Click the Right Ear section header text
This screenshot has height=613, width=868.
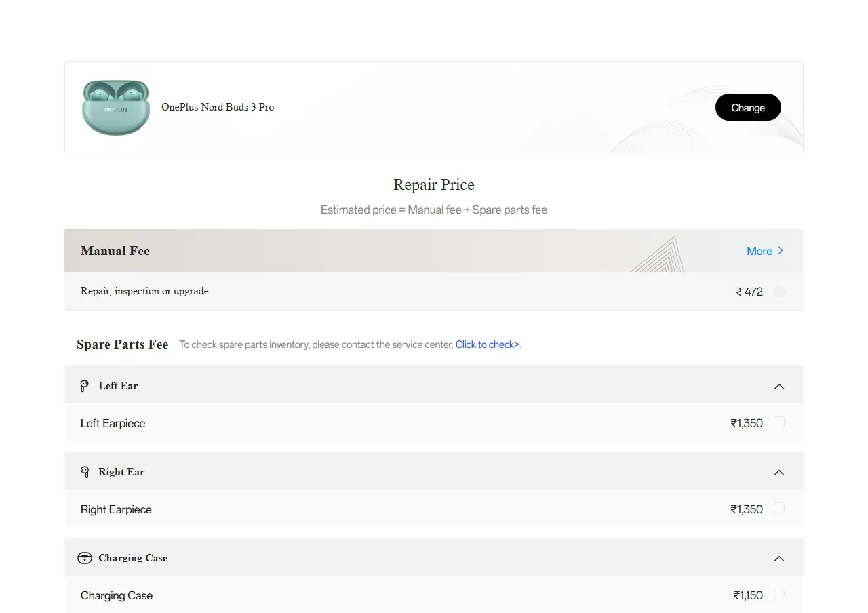pyautogui.click(x=121, y=472)
